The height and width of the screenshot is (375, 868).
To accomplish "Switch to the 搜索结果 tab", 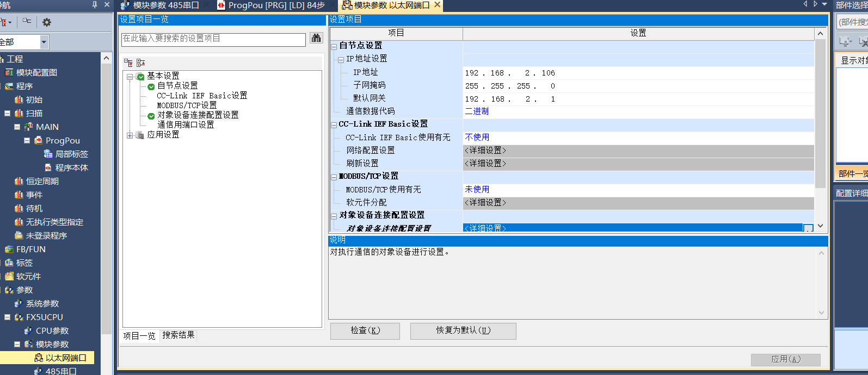I will (178, 335).
